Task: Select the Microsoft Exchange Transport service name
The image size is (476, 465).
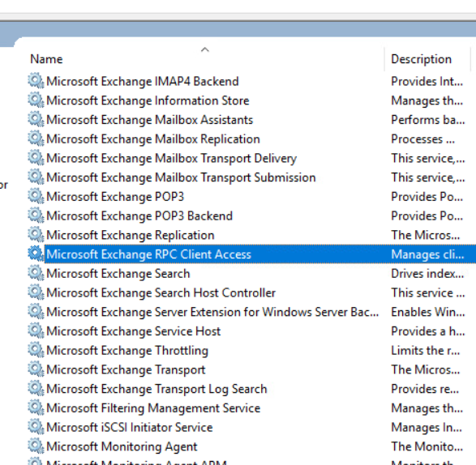Action: pos(126,369)
